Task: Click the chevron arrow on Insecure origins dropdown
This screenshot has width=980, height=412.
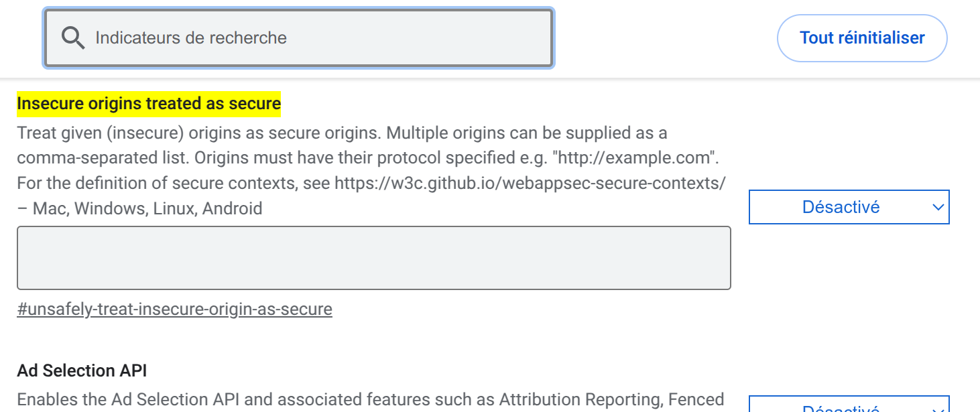Action: click(x=938, y=207)
